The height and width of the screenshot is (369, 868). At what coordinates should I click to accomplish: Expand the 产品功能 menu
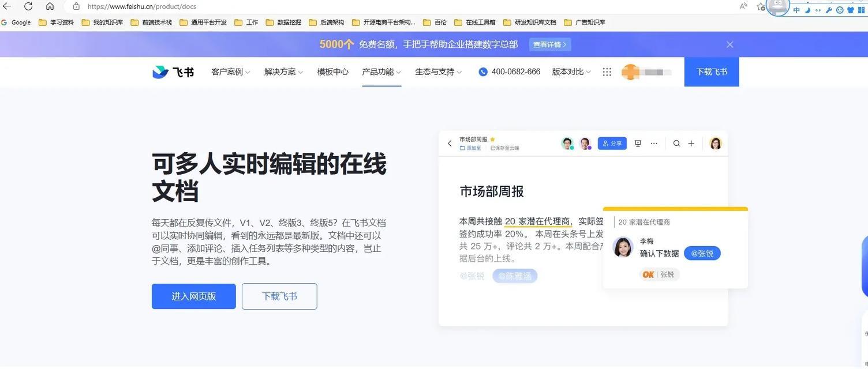pyautogui.click(x=381, y=72)
